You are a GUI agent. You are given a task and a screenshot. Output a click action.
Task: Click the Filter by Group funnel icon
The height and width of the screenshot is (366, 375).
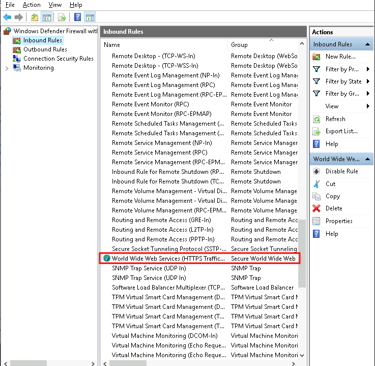tap(316, 94)
